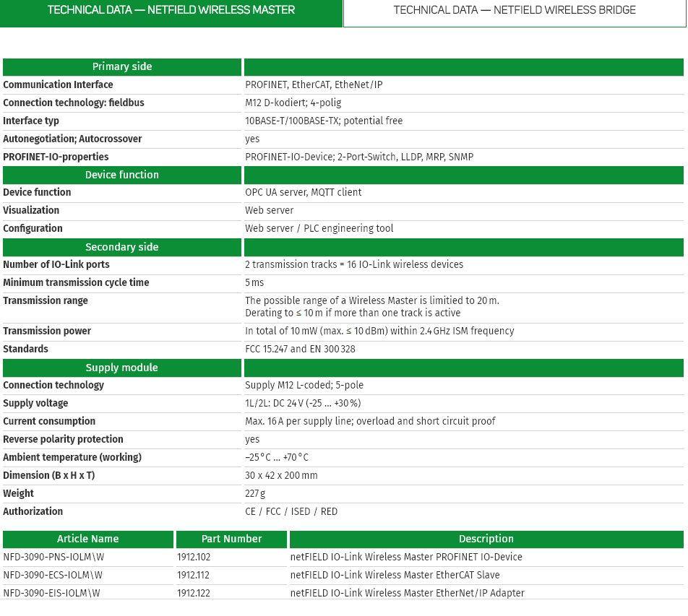Select 'Supply M12 L-coded; 5-pole' value
Viewport: 688px width, 616px height.
[304, 385]
